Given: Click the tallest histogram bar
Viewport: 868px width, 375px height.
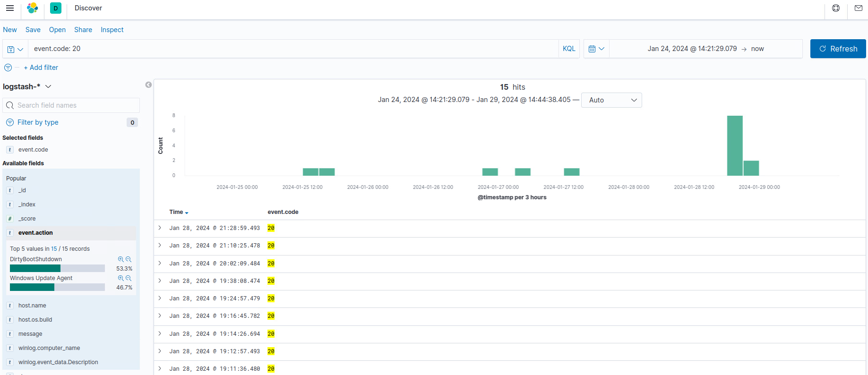Looking at the screenshot, I should point(734,145).
